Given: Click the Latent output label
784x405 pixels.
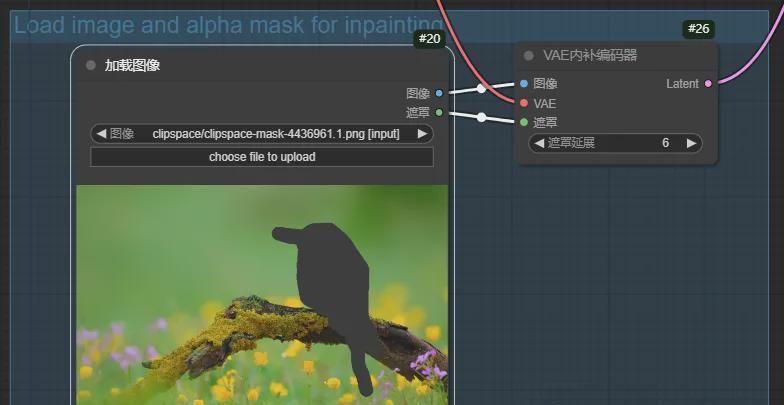Looking at the screenshot, I should pyautogui.click(x=682, y=84).
